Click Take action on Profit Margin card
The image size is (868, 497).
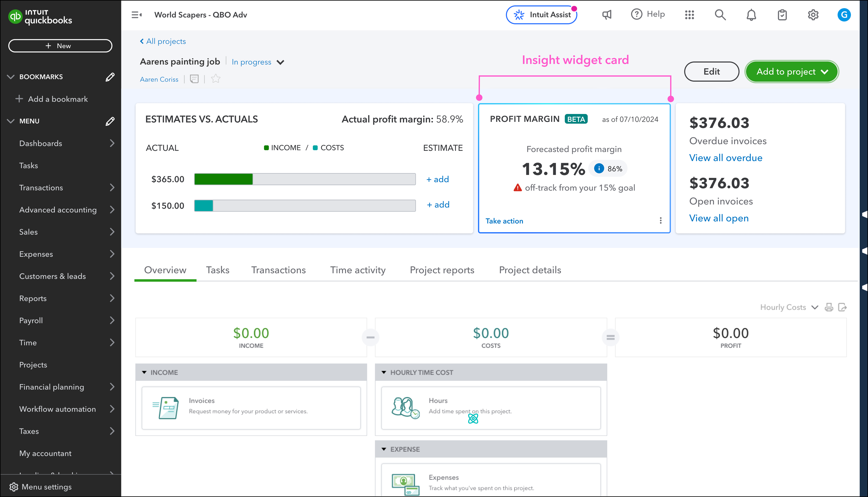pos(504,221)
